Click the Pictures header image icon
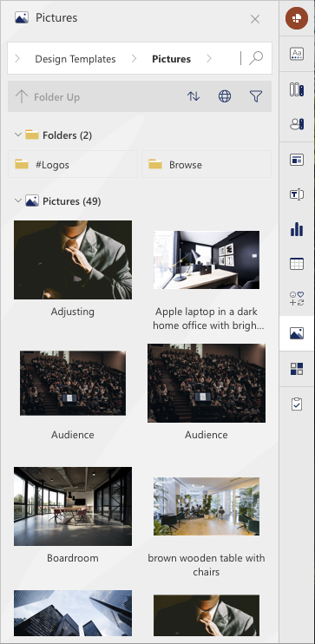The width and height of the screenshot is (315, 644). coord(22,17)
